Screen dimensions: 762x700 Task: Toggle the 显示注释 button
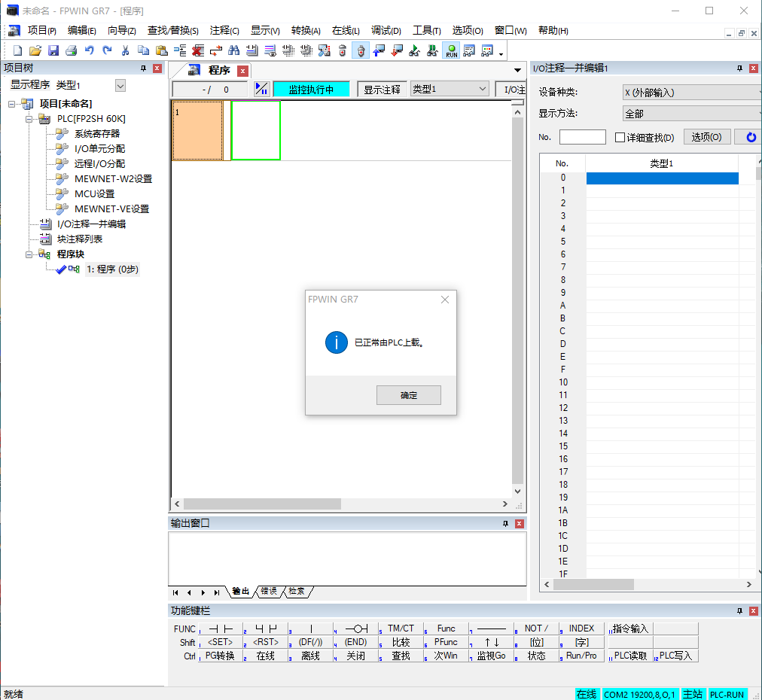(382, 90)
